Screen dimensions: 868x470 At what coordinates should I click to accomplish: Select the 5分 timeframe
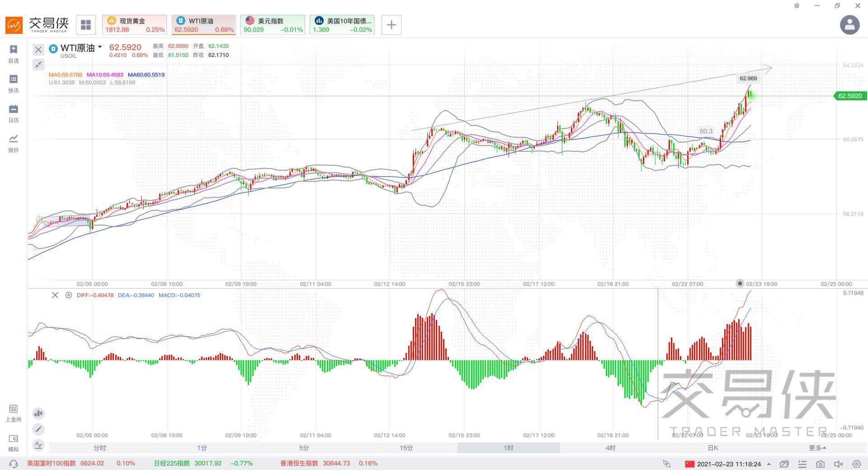pyautogui.click(x=304, y=448)
